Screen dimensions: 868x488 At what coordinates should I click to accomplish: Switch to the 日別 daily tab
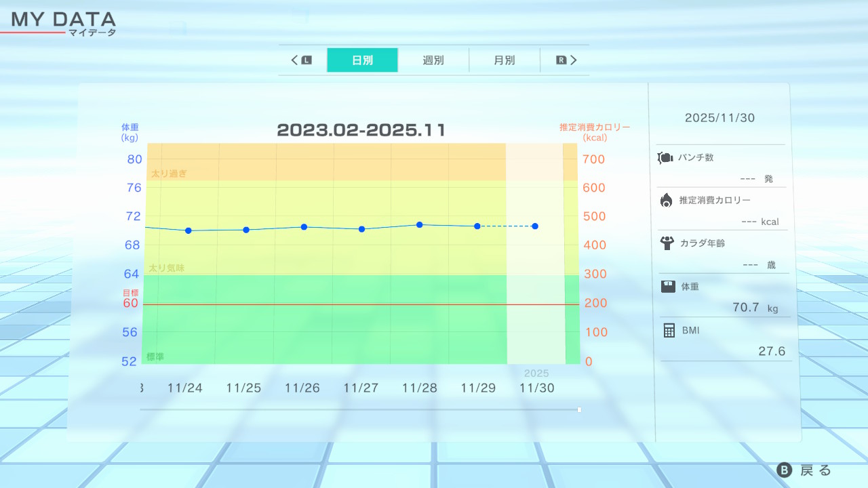tap(362, 60)
